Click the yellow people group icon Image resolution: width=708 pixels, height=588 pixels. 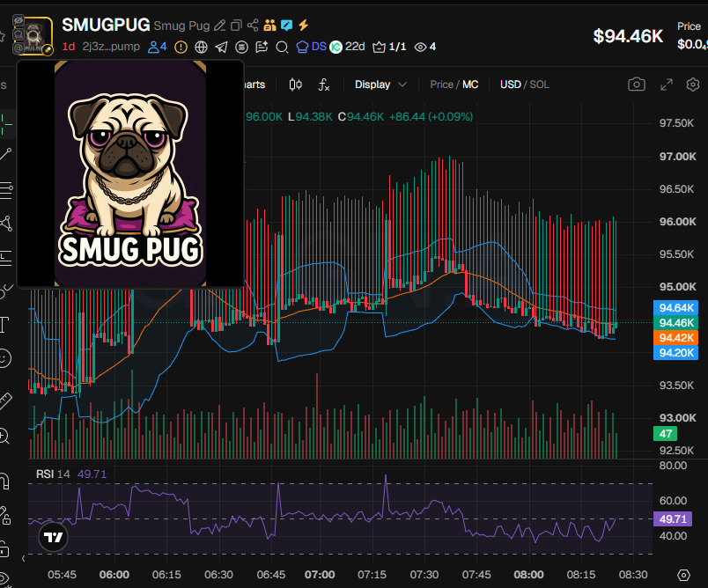click(x=269, y=26)
